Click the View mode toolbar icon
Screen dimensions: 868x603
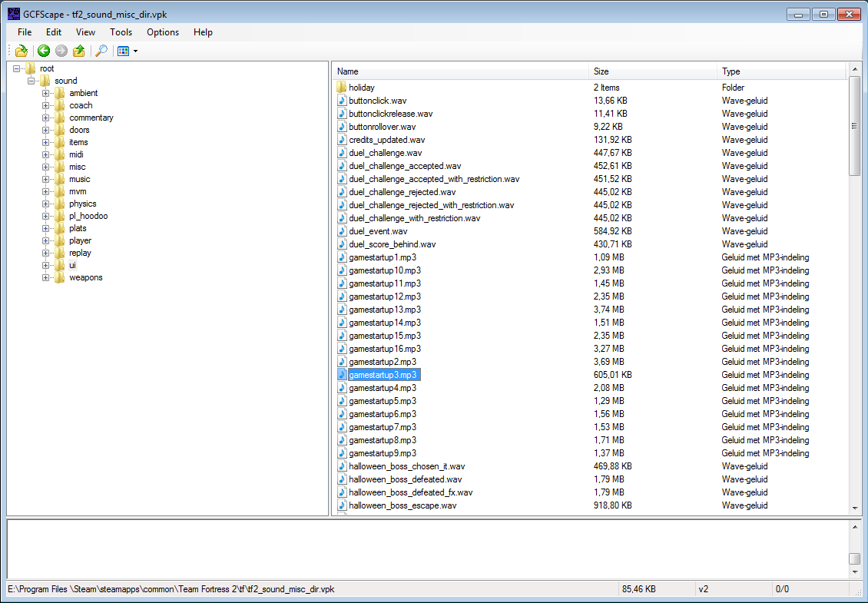pos(124,51)
